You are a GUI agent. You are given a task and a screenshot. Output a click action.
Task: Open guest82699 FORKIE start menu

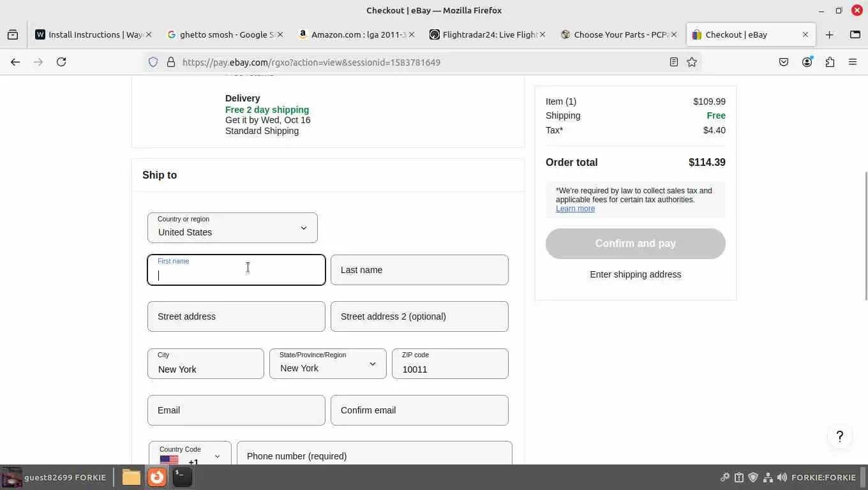(54, 477)
